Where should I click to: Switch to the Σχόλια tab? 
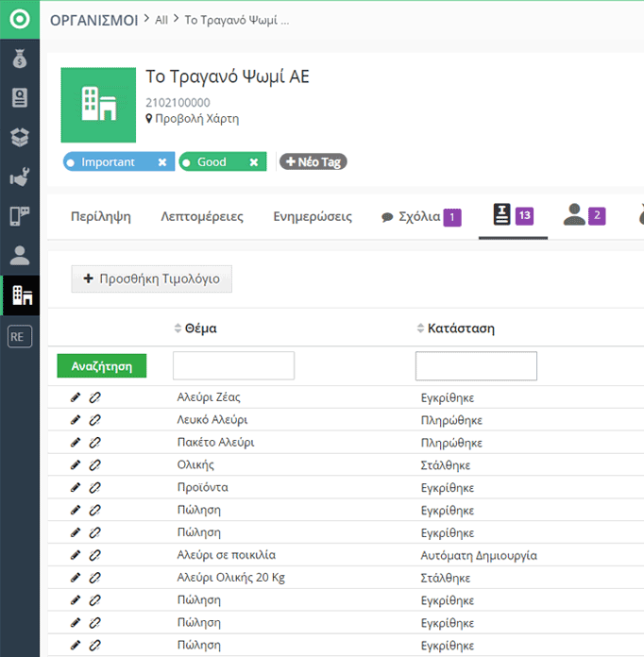(421, 216)
